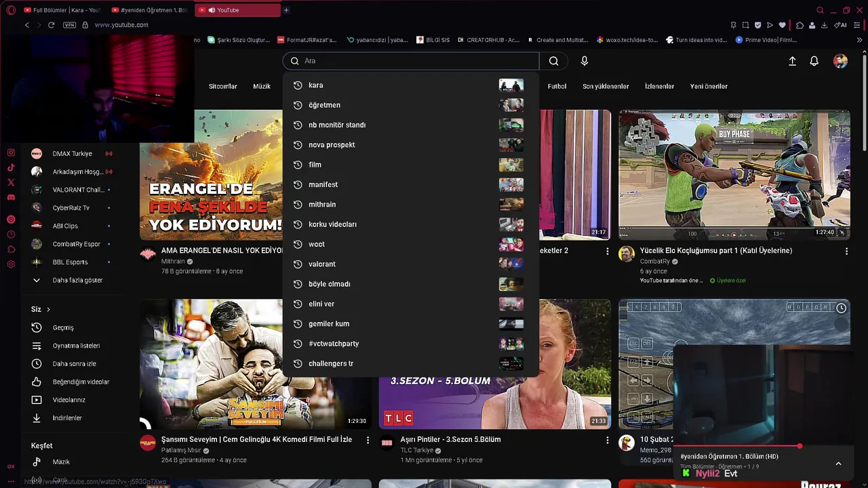Click the YouTube search input field
The width and height of the screenshot is (868, 488).
tap(411, 61)
